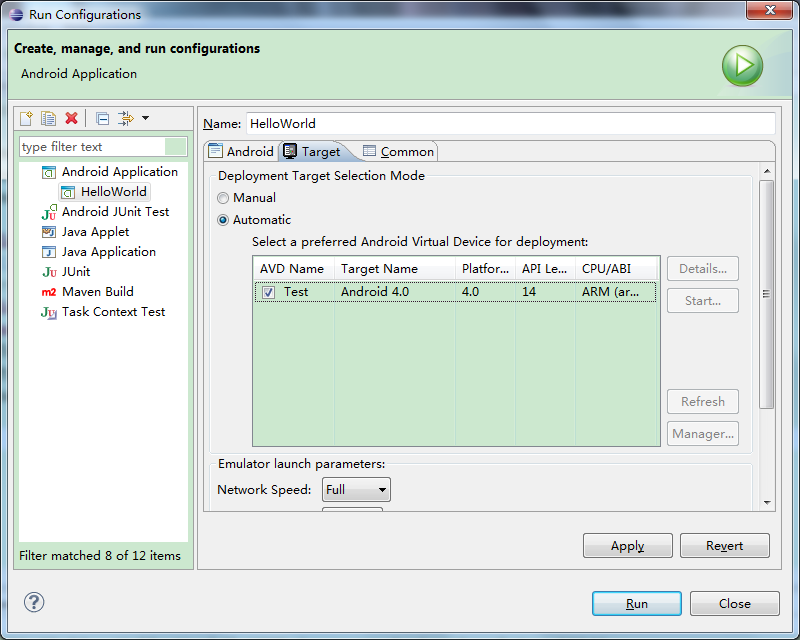800x640 pixels.
Task: Select Android JUnit Test tree item
Action: tap(115, 212)
